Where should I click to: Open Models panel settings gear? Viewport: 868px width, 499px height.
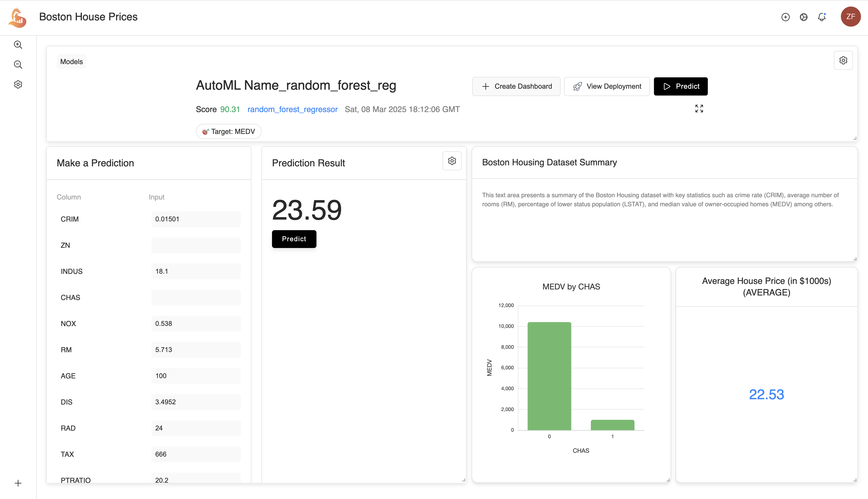point(843,60)
